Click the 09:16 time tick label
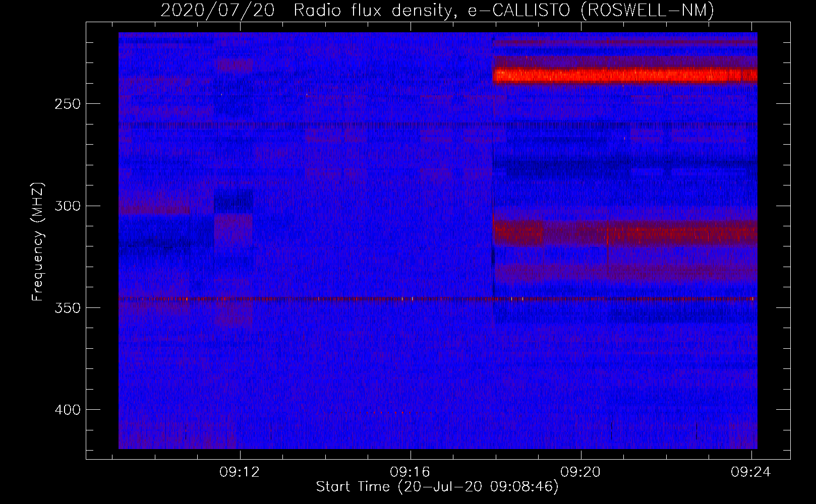Image resolution: width=816 pixels, height=504 pixels. pyautogui.click(x=410, y=472)
